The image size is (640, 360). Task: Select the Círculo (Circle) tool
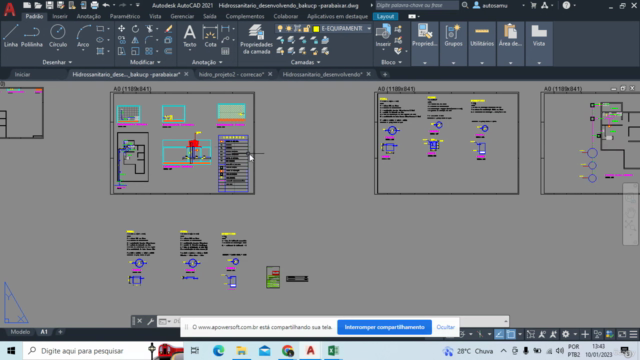[58, 36]
